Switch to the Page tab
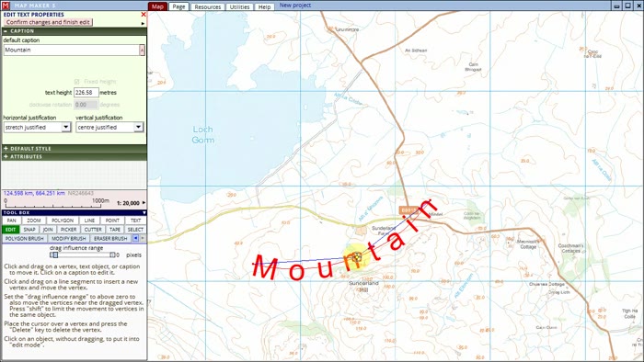This screenshot has height=362, width=644. click(178, 6)
